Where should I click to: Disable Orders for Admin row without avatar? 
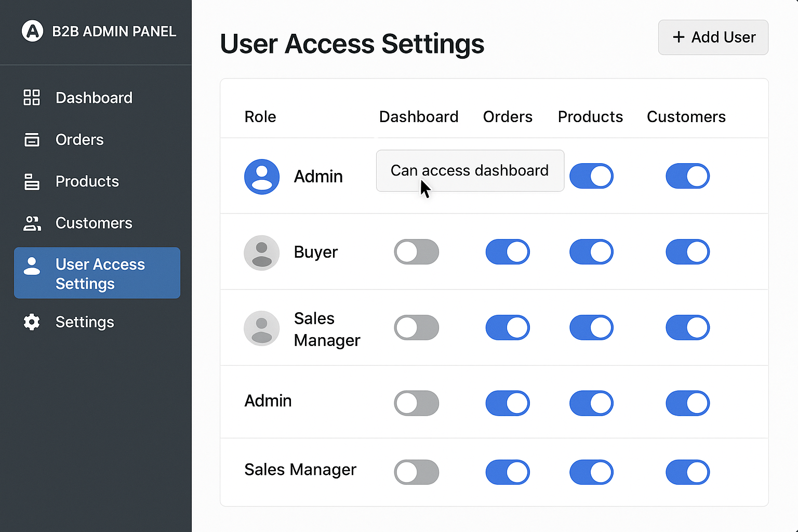[x=508, y=404]
